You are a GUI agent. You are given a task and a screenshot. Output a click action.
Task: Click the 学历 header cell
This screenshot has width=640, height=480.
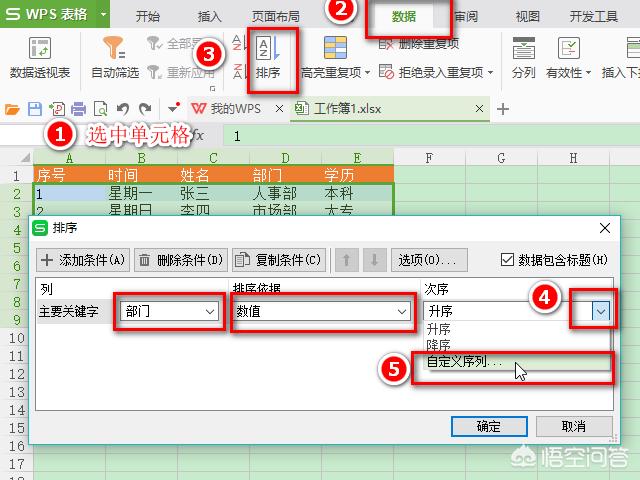click(358, 175)
